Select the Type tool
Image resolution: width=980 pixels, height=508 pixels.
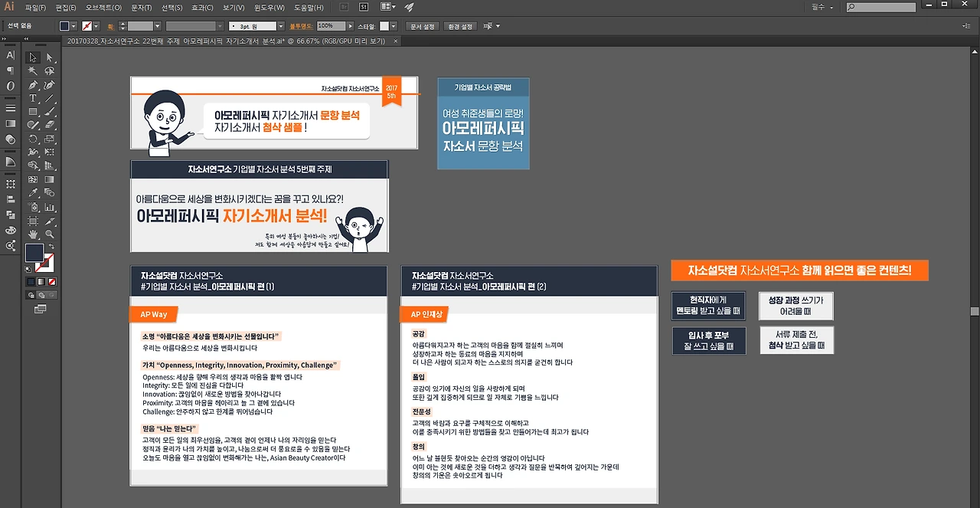point(33,99)
